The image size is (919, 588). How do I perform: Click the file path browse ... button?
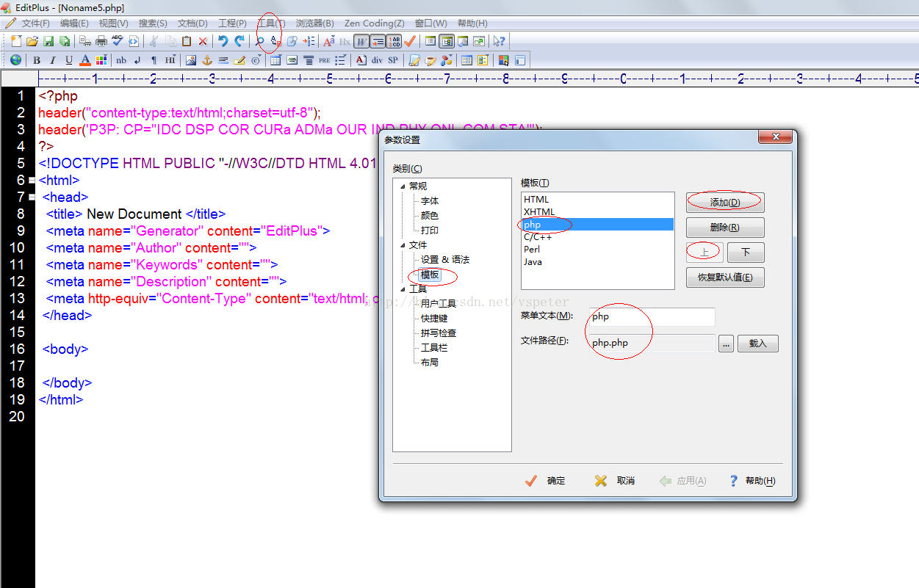pos(726,344)
